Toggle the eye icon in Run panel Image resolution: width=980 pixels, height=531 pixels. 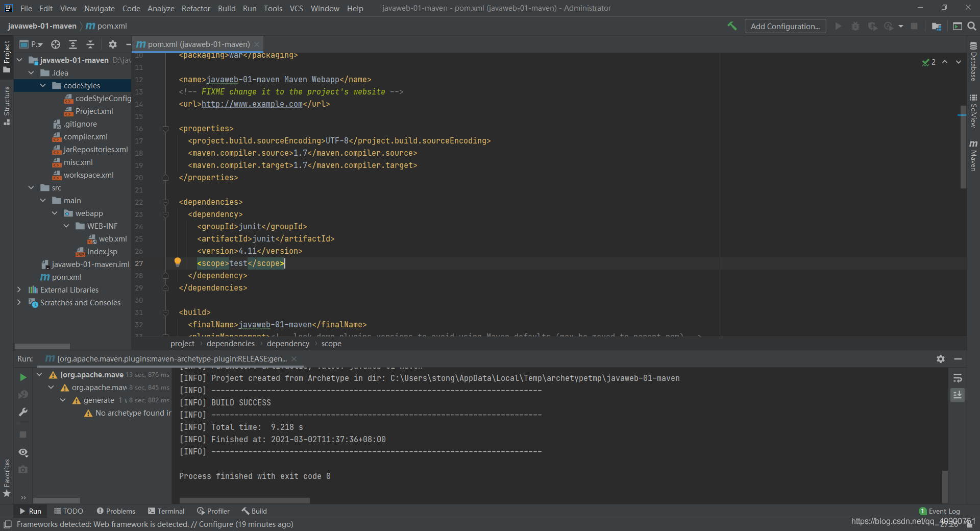23,452
